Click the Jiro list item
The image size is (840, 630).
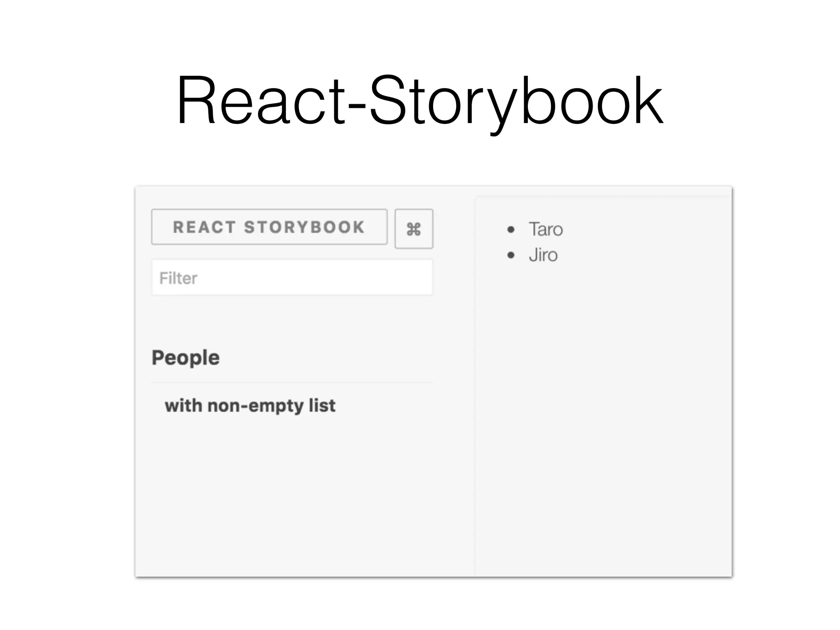543,255
